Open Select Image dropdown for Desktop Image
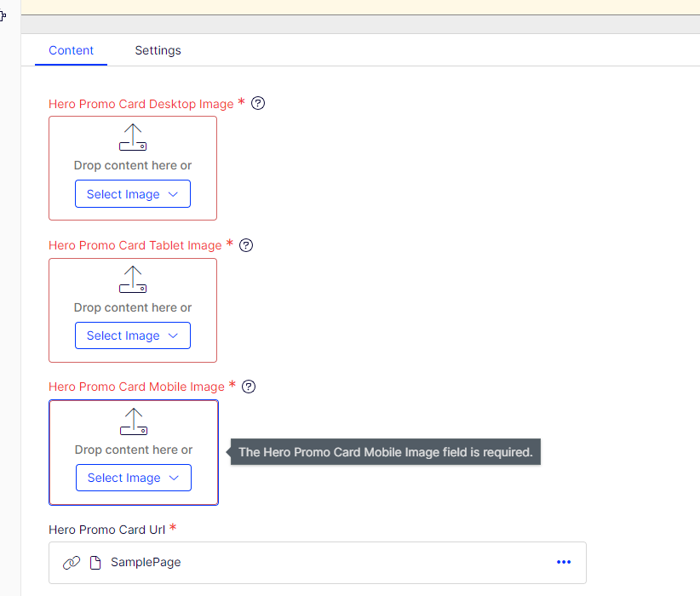 click(133, 194)
